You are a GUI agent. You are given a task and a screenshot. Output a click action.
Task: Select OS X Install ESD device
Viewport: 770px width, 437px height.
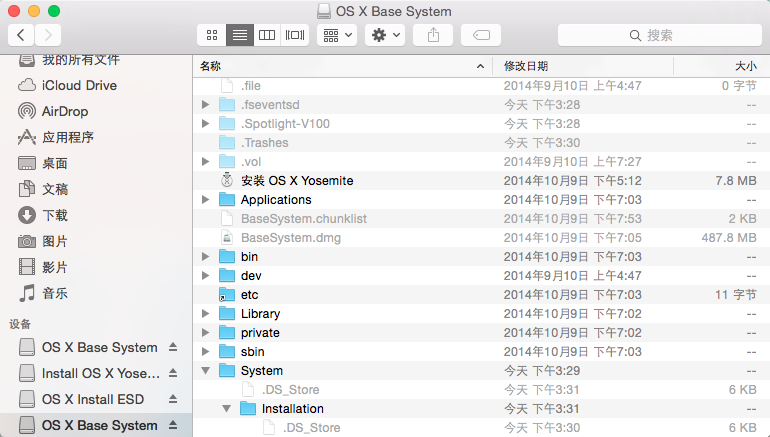pos(96,399)
